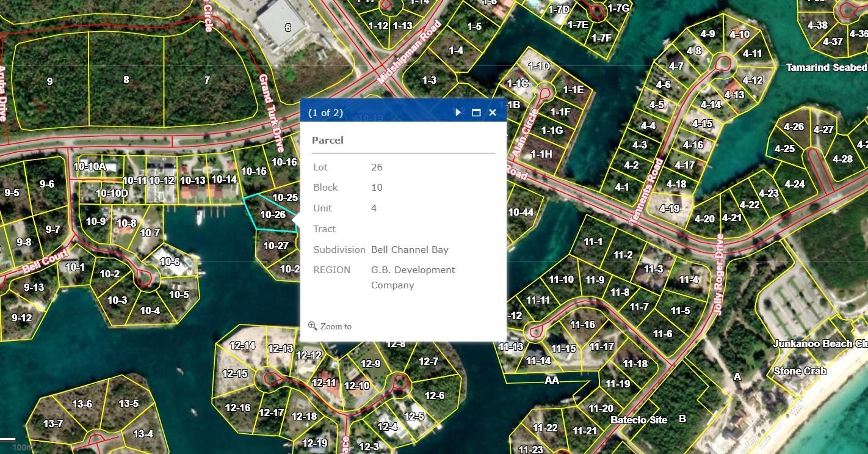Screen dimensions: 868x454
Task: Click parcel 12-14 on the map
Action: coord(242,346)
